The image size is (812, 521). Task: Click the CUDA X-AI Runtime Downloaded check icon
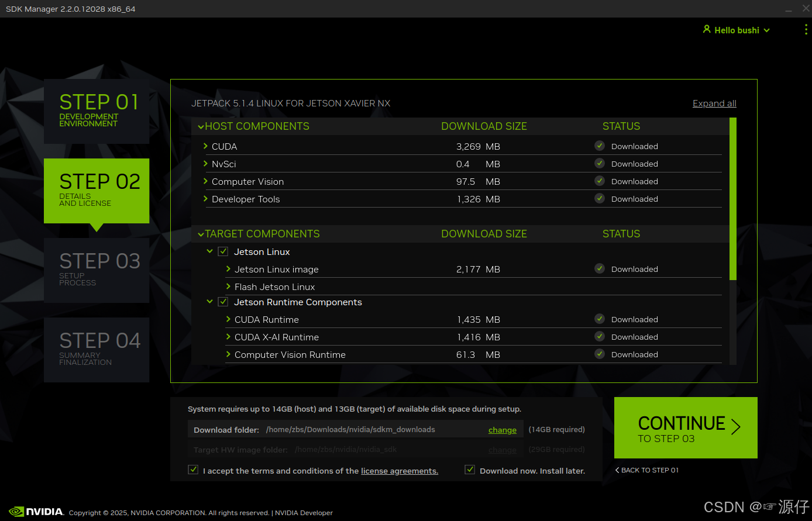pos(600,336)
